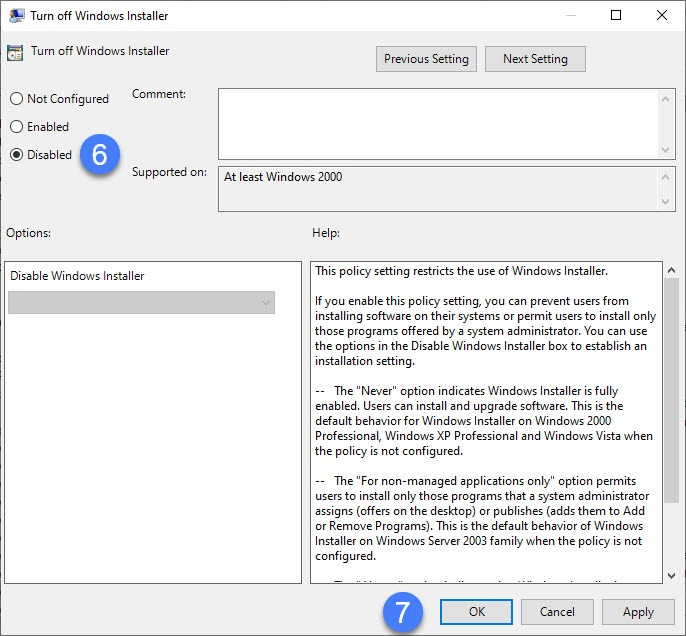
Task: Click the Help pane scroll down arrow
Action: [x=671, y=576]
